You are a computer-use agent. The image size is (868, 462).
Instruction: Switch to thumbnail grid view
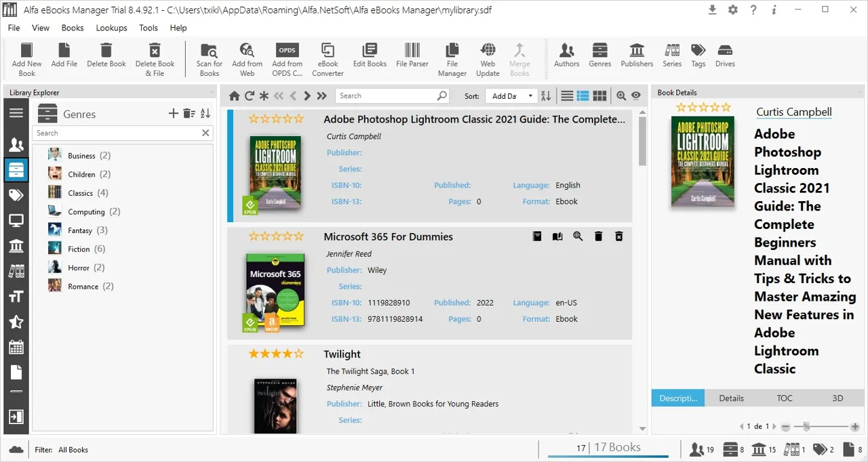[599, 96]
